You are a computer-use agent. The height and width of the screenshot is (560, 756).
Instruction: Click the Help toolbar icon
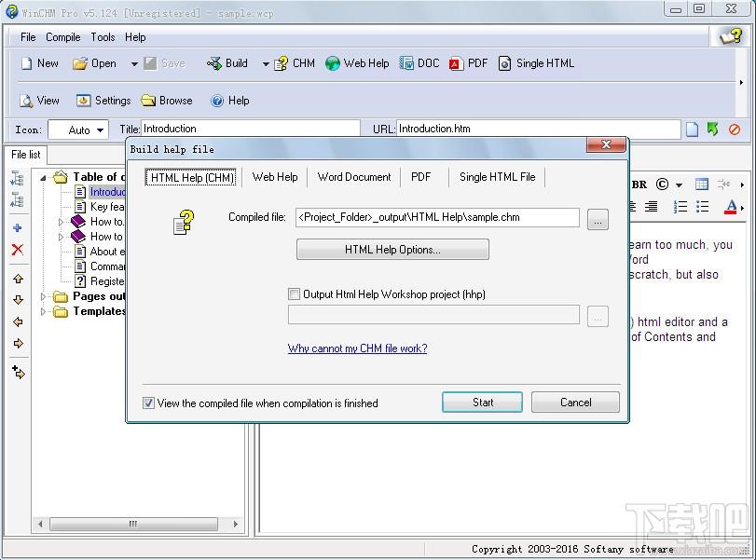coord(217,101)
